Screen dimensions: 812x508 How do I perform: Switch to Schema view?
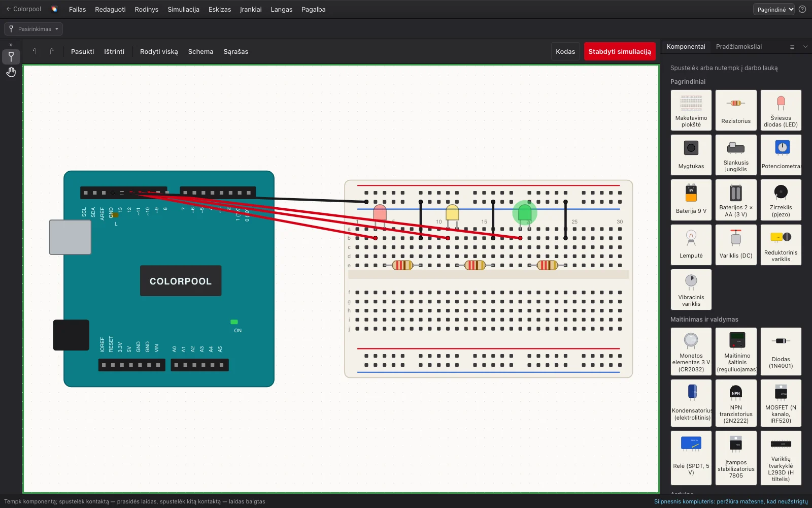pos(200,51)
